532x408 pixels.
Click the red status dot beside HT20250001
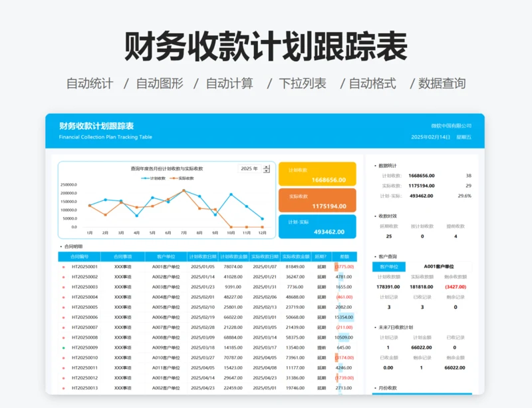pyautogui.click(x=63, y=266)
